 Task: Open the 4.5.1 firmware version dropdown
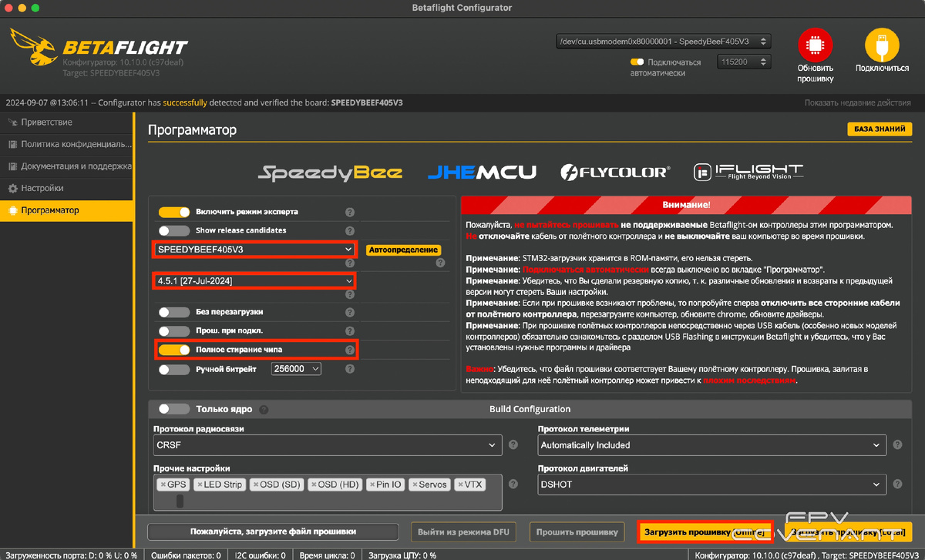point(255,281)
